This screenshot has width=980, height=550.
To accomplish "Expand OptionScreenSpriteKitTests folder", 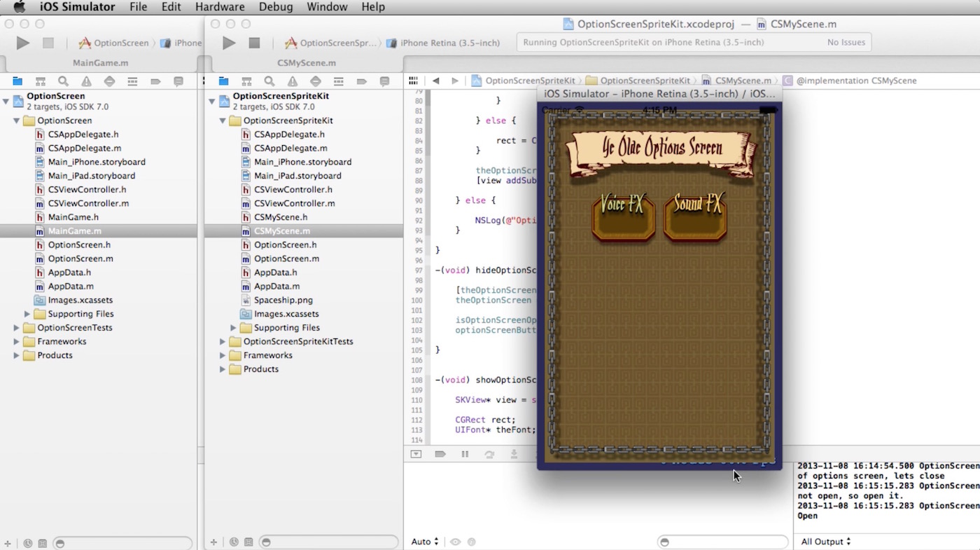I will click(223, 342).
